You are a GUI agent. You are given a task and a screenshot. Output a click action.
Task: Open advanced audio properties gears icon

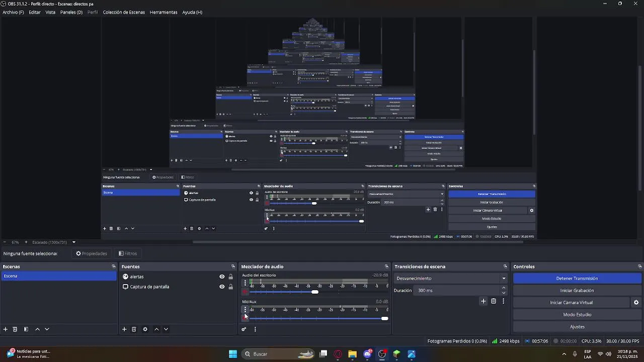[244, 329]
